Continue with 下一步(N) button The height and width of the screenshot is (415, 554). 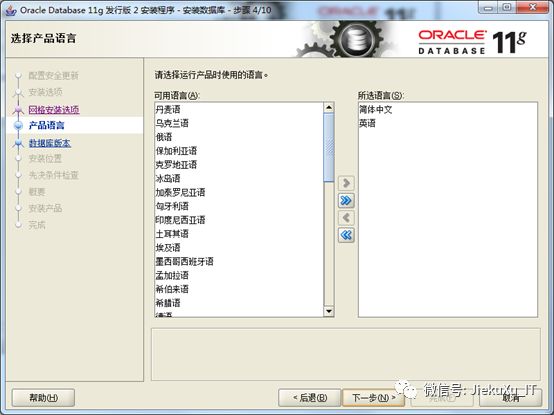tap(373, 398)
